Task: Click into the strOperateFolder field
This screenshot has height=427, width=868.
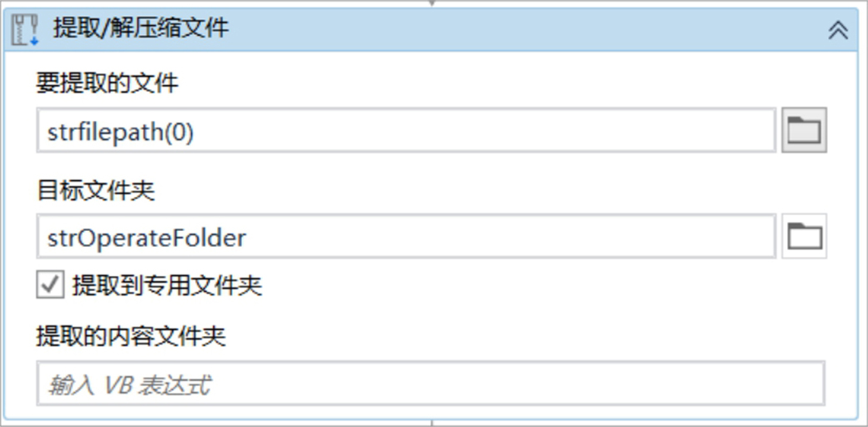Action: click(x=406, y=236)
